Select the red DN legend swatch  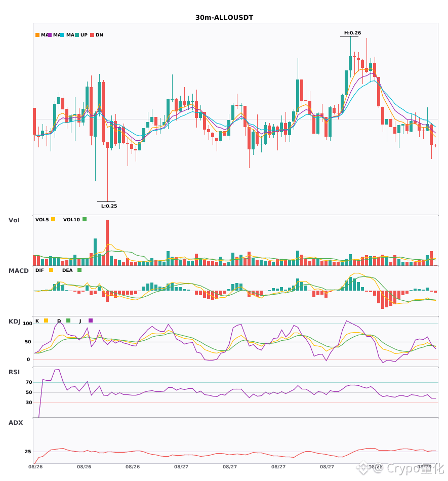[x=92, y=35]
